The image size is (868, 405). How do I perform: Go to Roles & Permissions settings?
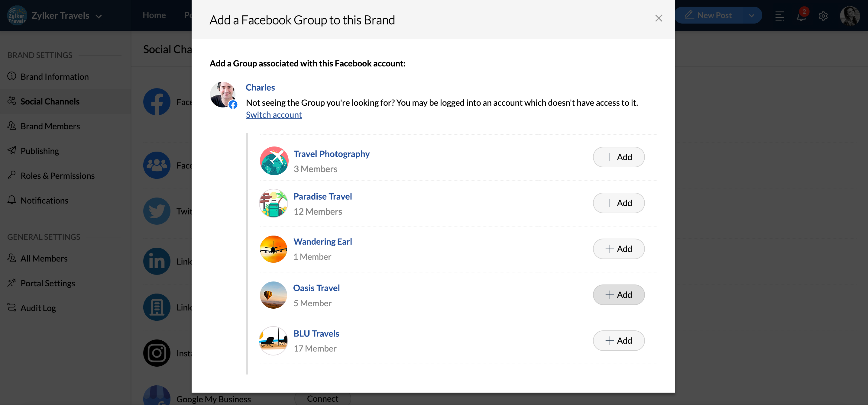pos(57,176)
